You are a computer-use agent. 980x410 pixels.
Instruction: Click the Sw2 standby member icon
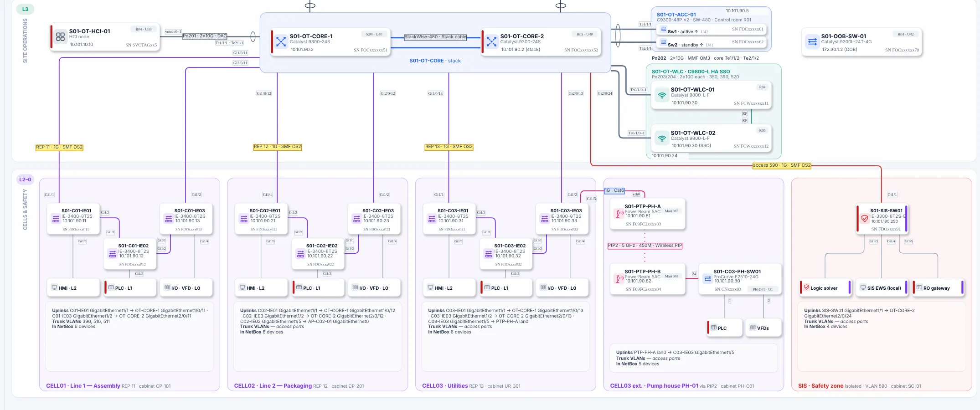tap(664, 42)
